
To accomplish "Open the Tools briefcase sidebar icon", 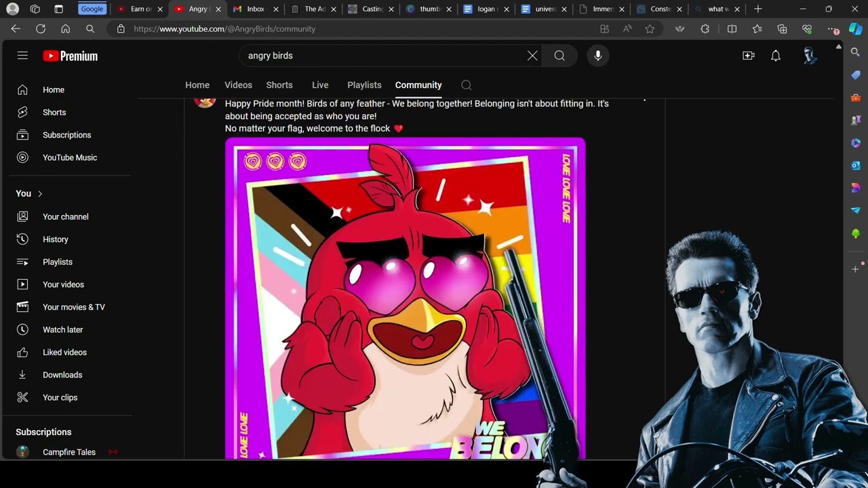I will [x=856, y=98].
